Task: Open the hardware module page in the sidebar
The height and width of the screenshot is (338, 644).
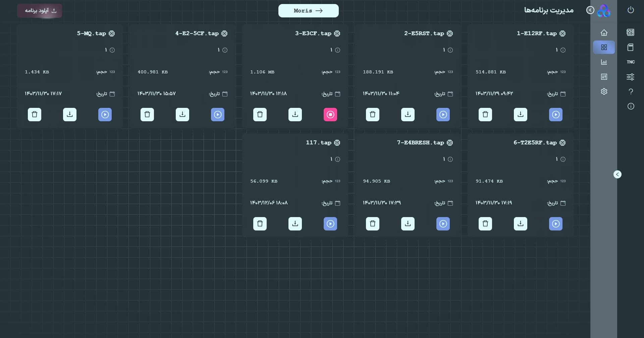Action: [631, 32]
